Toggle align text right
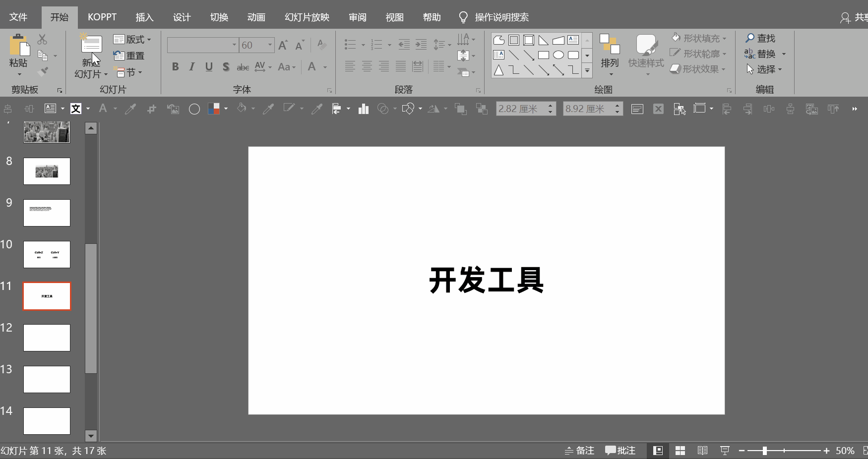The height and width of the screenshot is (459, 868). [x=384, y=66]
